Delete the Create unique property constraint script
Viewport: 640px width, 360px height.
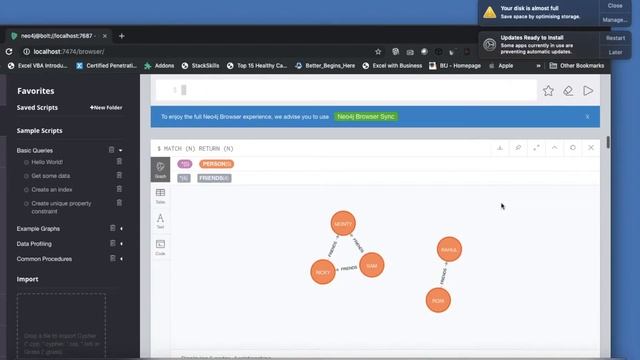[x=119, y=202]
